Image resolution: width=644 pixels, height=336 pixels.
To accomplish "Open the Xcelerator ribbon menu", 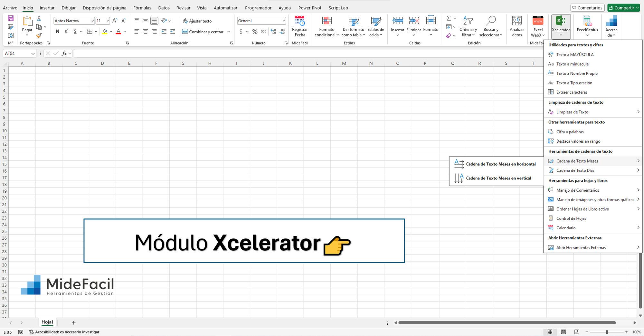I will [x=561, y=26].
